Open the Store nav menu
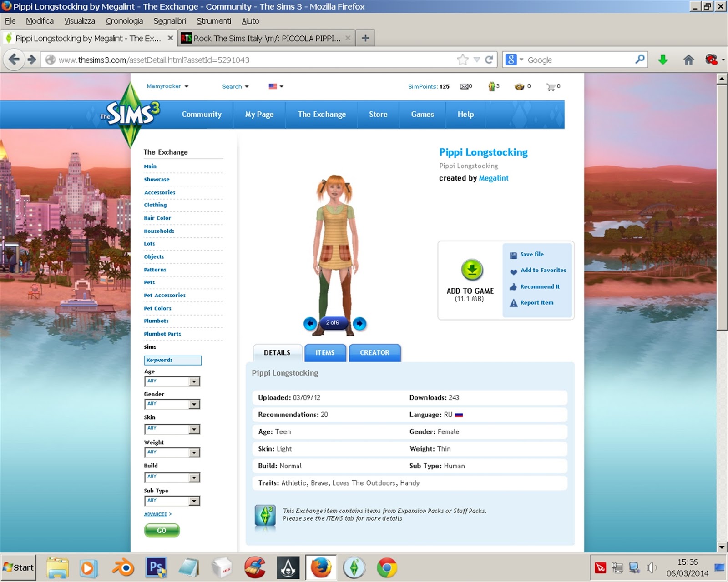728x582 pixels. tap(378, 115)
